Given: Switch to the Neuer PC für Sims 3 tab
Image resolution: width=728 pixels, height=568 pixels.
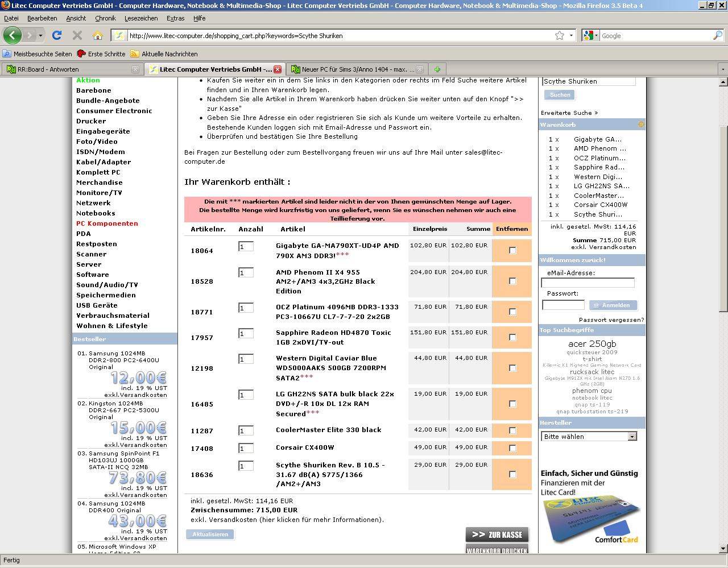Looking at the screenshot, I should pos(357,69).
